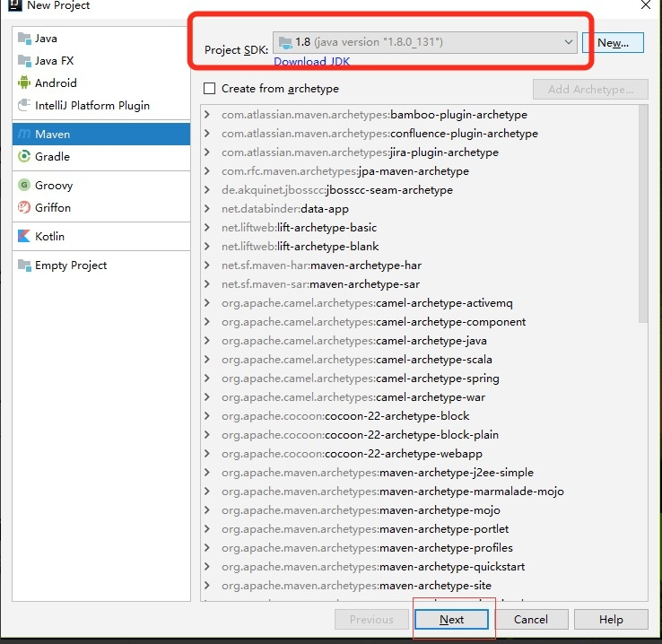Choose Java in project type list

point(101,39)
